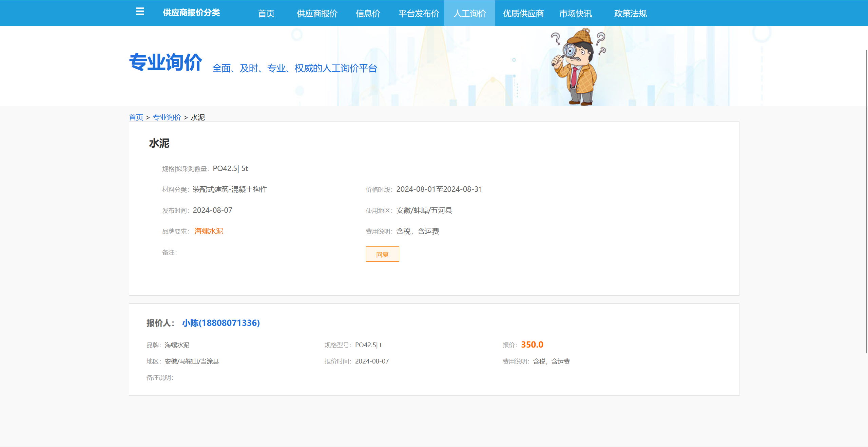
Task: Go to 市场快讯 section
Action: pyautogui.click(x=575, y=14)
